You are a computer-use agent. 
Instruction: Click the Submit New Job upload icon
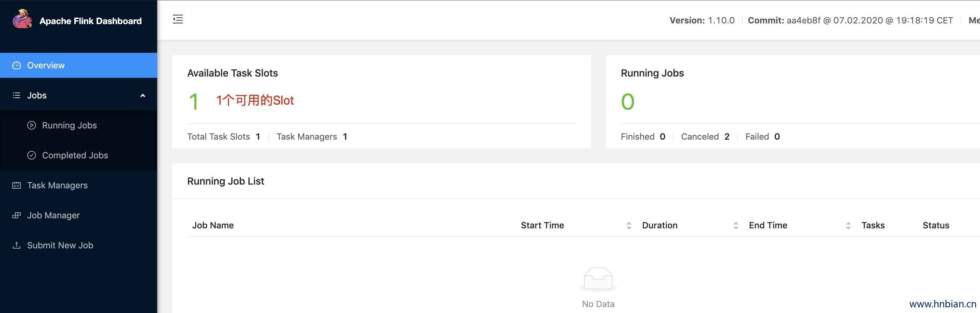16,245
